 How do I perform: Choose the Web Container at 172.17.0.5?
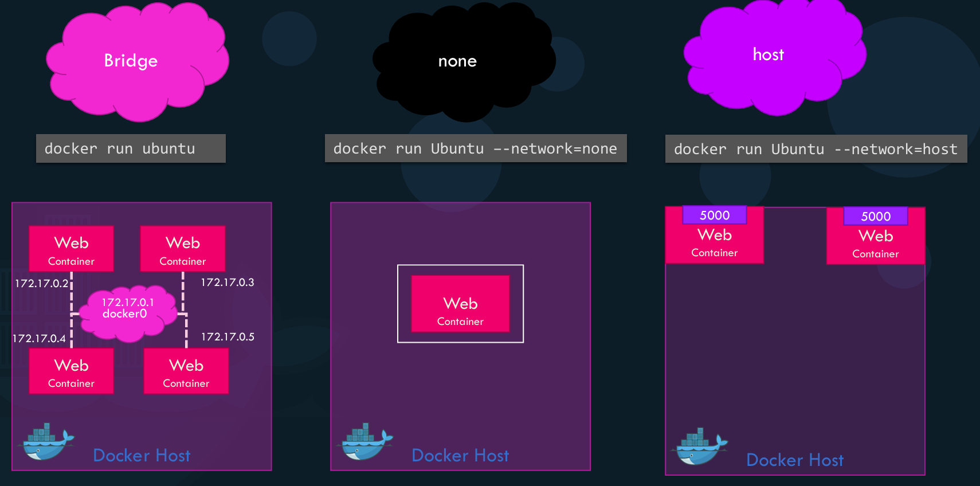pyautogui.click(x=186, y=371)
